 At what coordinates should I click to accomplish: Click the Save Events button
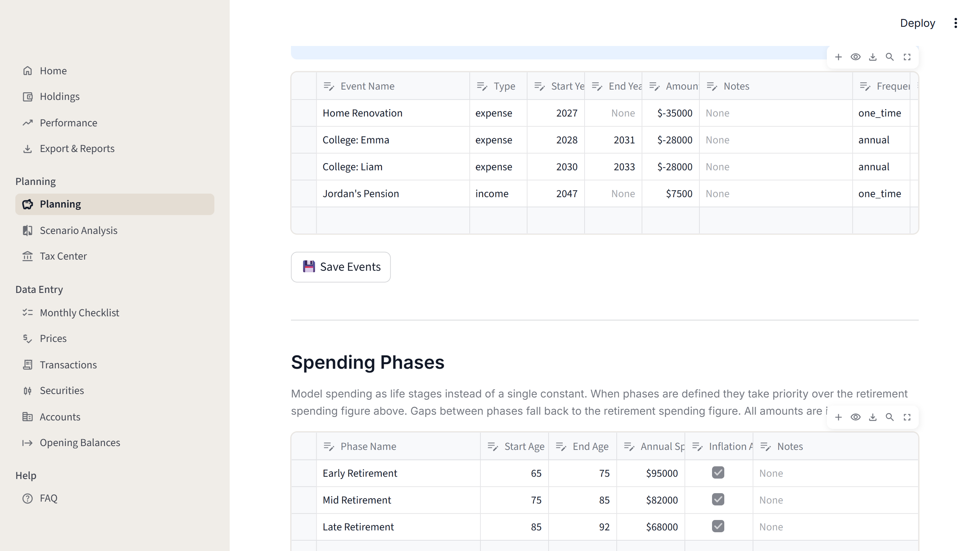tap(340, 267)
